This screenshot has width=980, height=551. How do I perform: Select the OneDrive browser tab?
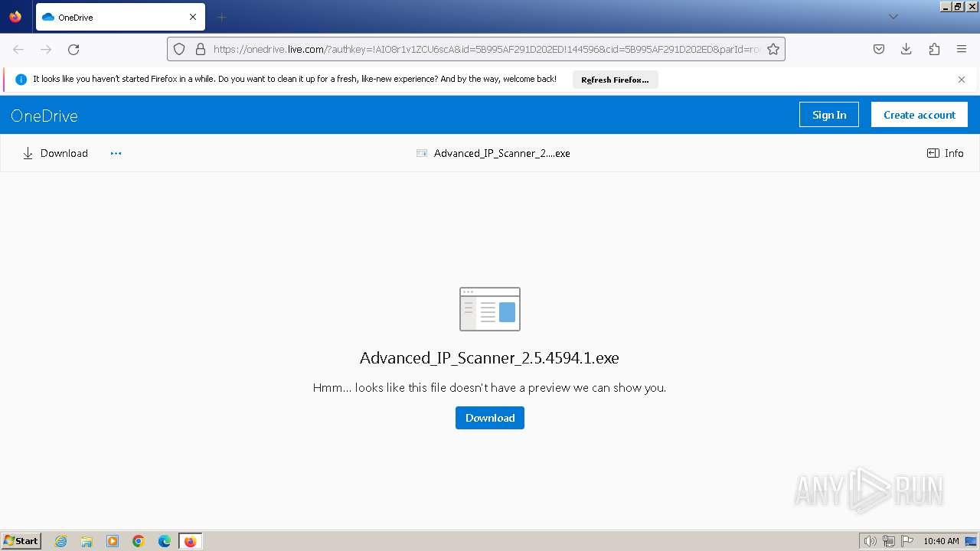pyautogui.click(x=120, y=17)
